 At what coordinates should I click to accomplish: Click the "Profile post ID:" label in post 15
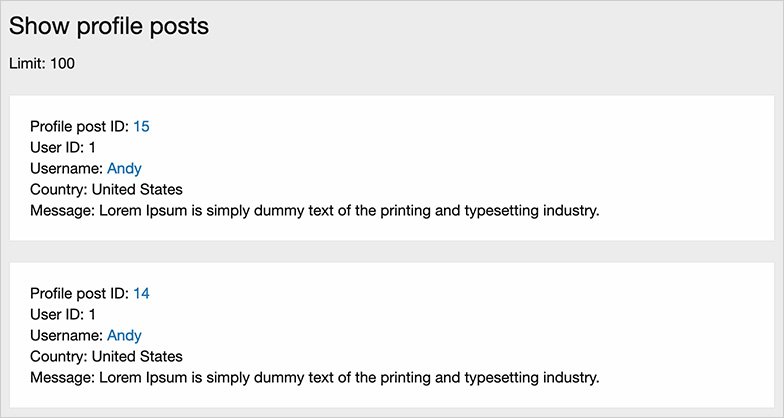coord(79,126)
